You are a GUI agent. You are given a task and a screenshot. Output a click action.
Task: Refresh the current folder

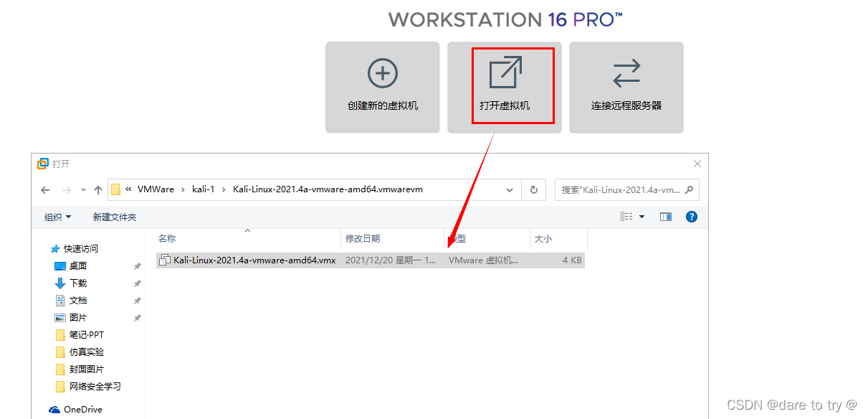click(533, 190)
